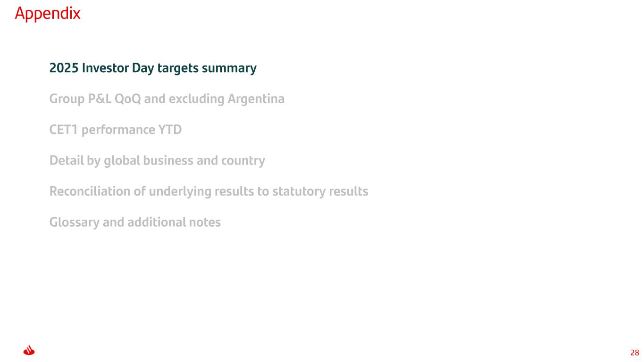Go to CET1 performance YTD section

tap(115, 130)
